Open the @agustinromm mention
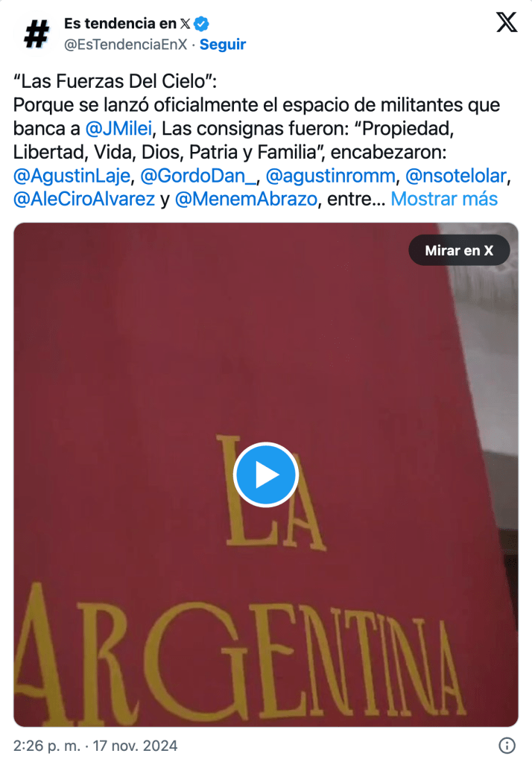Viewport: 532px width, 762px height. pos(331,176)
